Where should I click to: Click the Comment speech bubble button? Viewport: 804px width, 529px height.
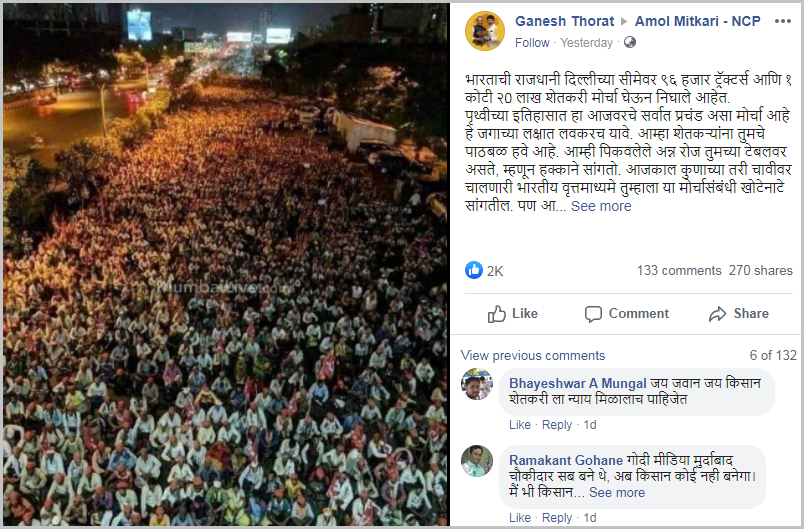pos(627,314)
